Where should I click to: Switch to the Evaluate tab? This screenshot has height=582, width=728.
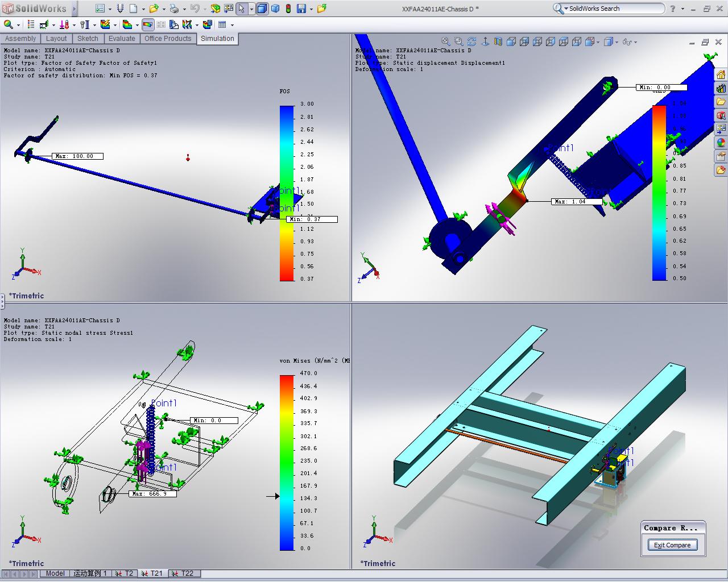tap(122, 39)
